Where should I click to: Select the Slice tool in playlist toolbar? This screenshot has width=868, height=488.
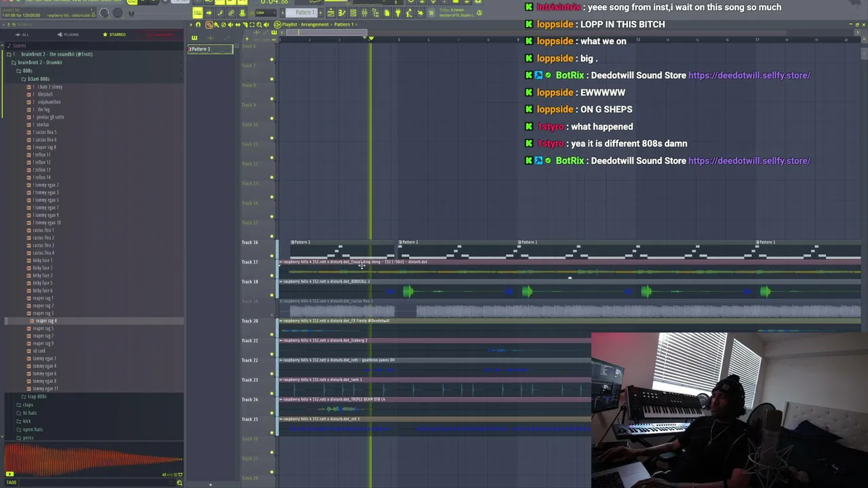pos(245,24)
